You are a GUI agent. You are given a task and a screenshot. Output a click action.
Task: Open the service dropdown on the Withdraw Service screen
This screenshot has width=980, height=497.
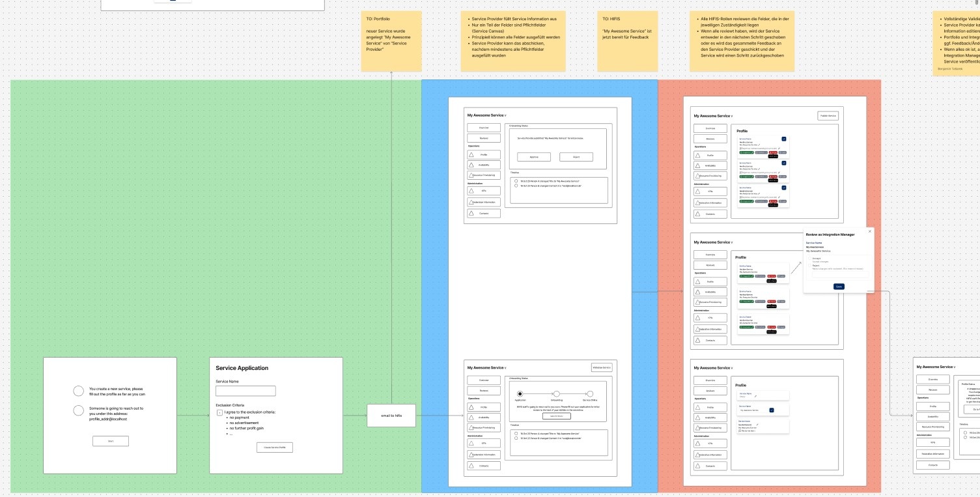tap(505, 367)
